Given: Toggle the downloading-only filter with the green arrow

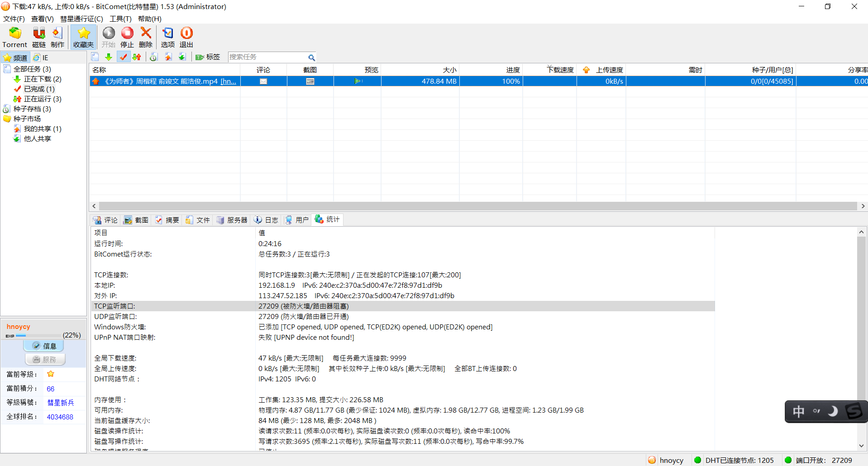Looking at the screenshot, I should [x=109, y=57].
